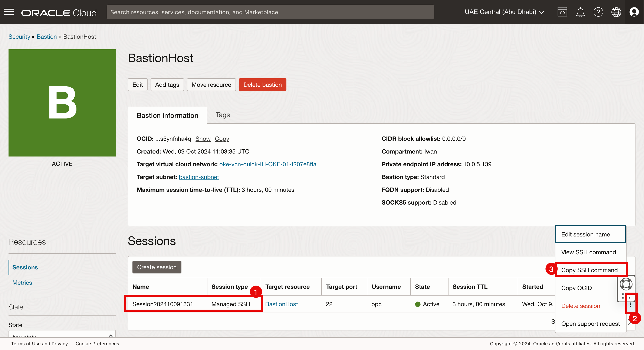Focus the resources search field

point(270,12)
